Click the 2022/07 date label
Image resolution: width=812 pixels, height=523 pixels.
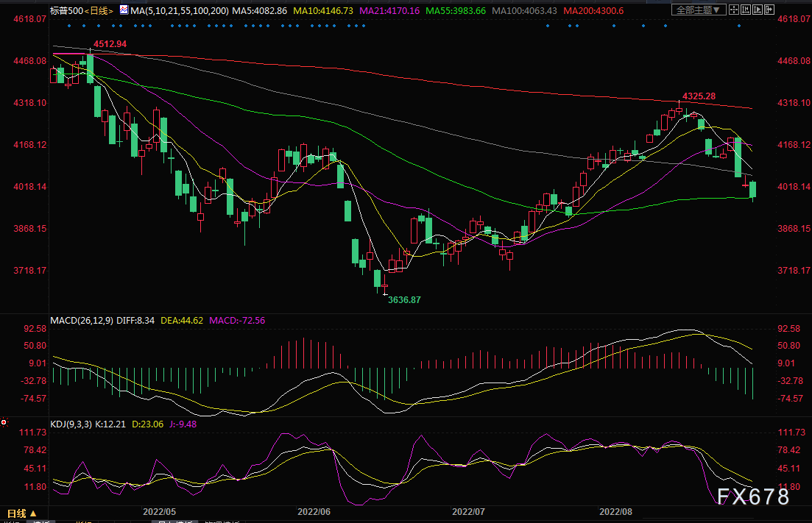pos(469,512)
